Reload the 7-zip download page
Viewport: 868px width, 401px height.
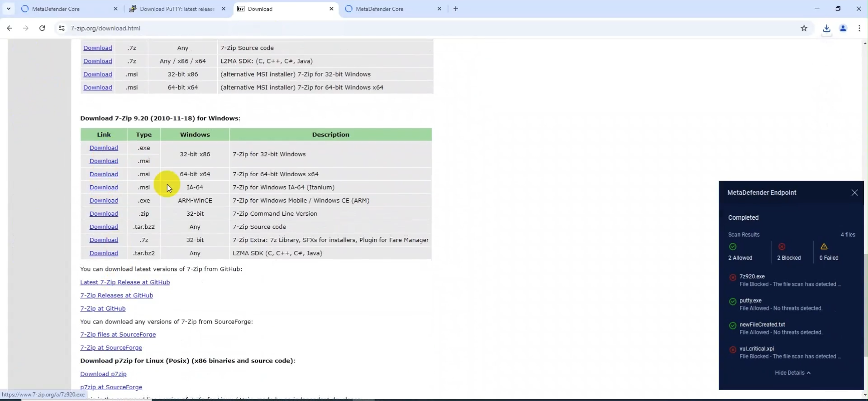tap(42, 28)
